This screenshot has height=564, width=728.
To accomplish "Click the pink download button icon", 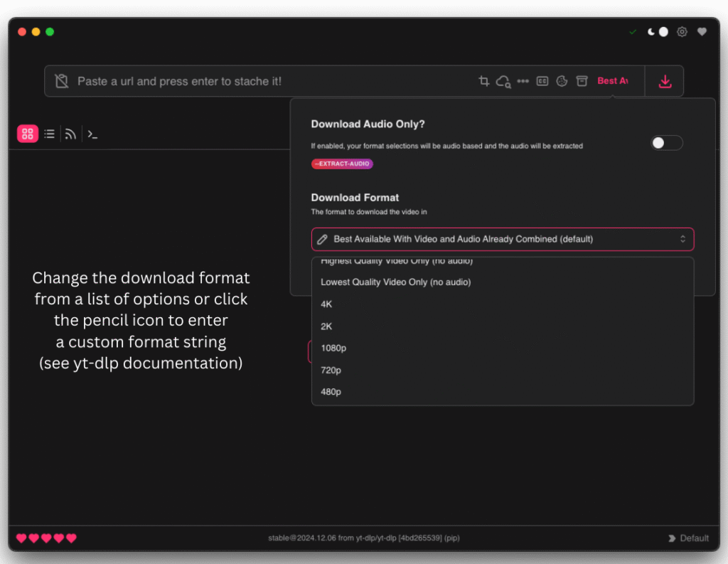I will pos(665,81).
